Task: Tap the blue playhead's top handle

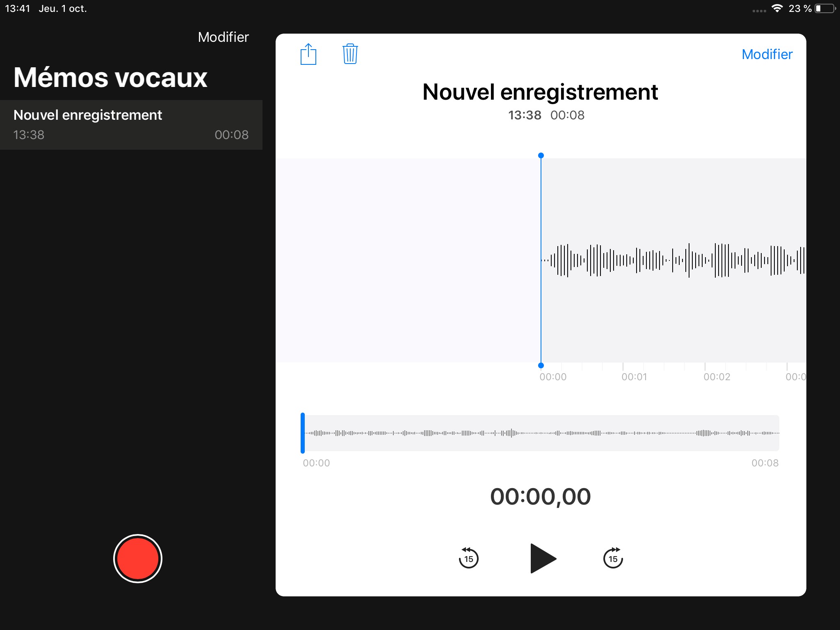Action: (541, 155)
